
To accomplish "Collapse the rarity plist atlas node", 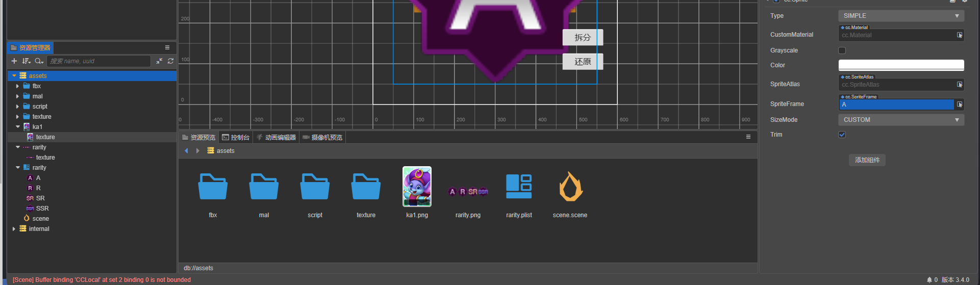I will pos(17,168).
